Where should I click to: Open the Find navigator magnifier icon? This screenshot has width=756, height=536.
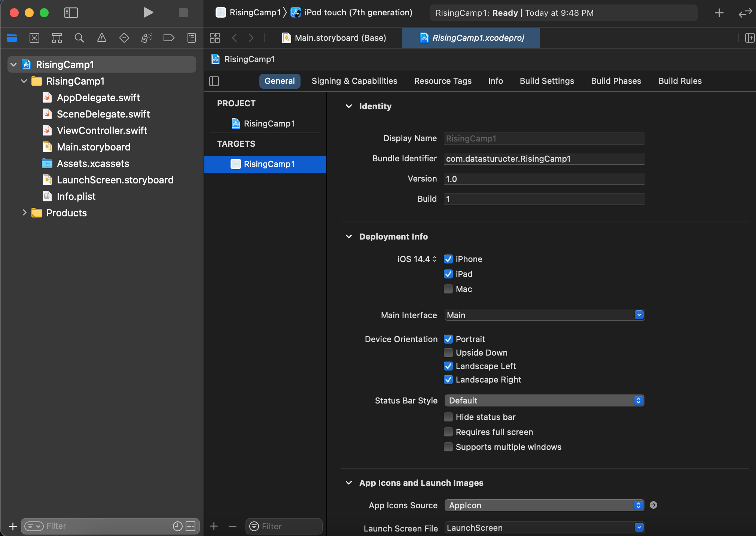tap(79, 38)
